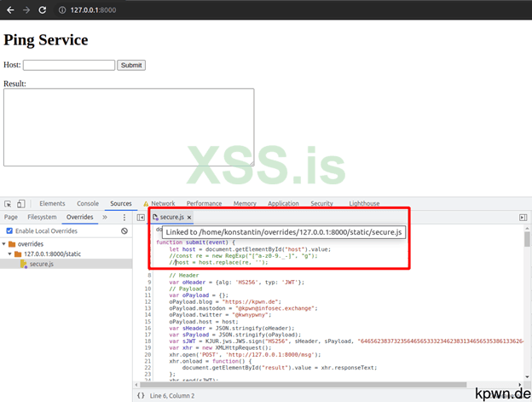
Task: Click the Line 6, Column 2 status text
Action: (x=172, y=395)
